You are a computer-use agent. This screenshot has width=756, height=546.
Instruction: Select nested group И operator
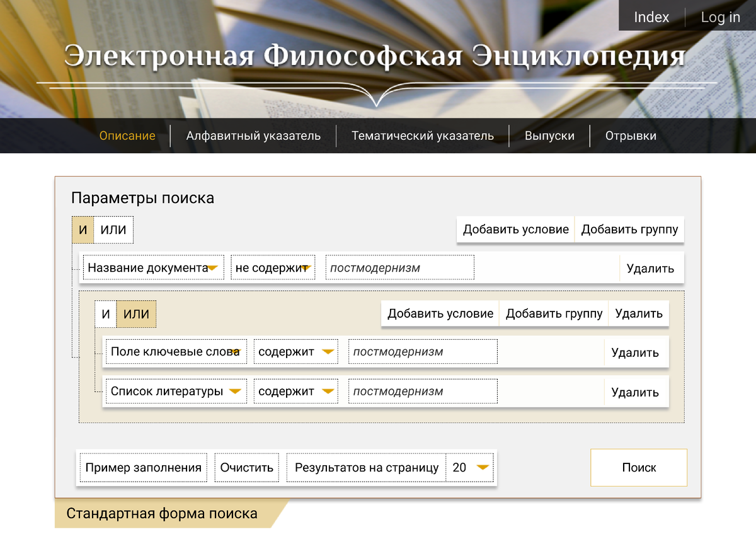(x=106, y=314)
